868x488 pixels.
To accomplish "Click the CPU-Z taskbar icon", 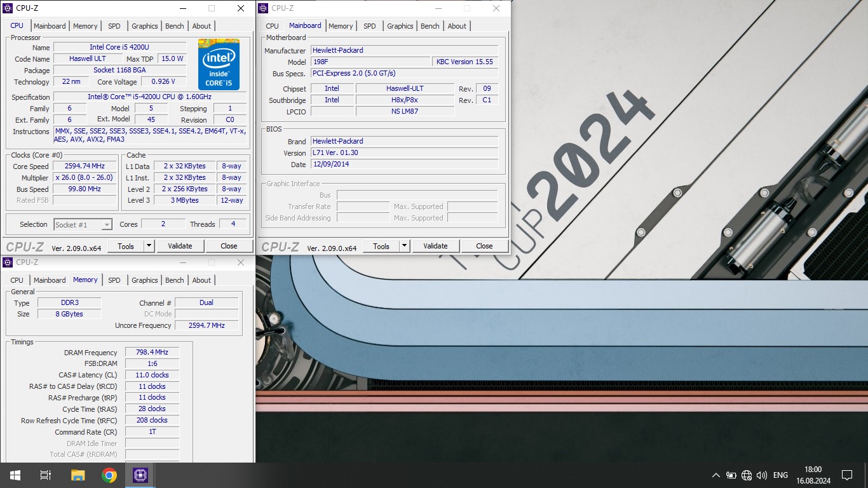I will [x=140, y=475].
